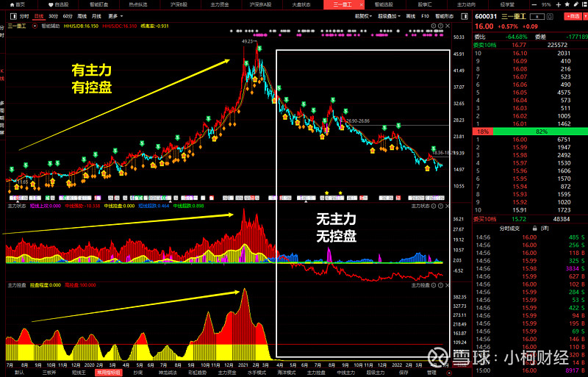Select the 日线 daily period
Image resolution: width=588 pixels, height=377 pixels.
[x=39, y=16]
